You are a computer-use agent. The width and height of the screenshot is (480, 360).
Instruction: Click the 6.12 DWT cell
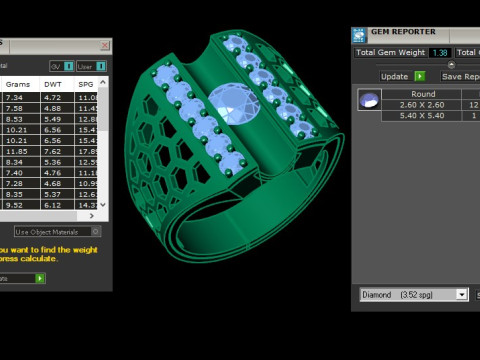pyautogui.click(x=57, y=205)
